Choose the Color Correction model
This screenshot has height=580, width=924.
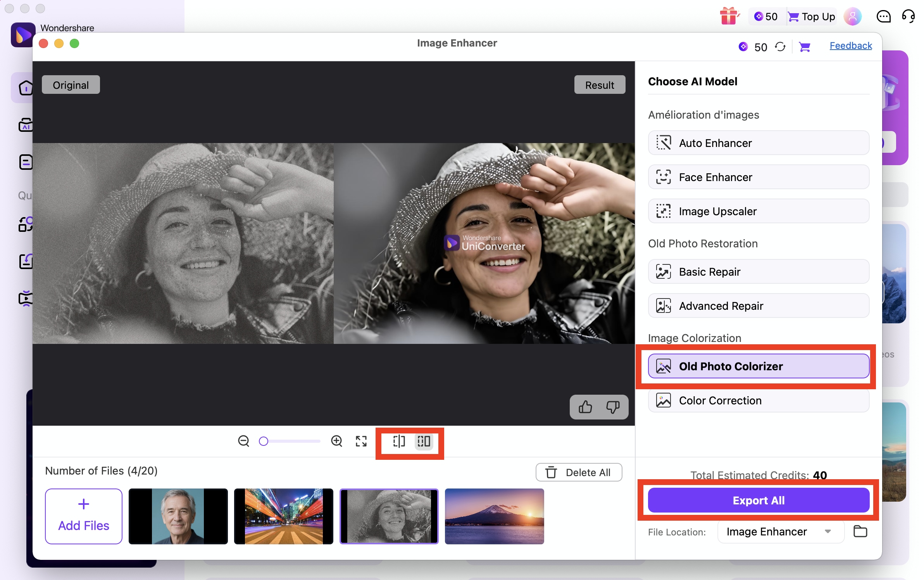coord(758,400)
